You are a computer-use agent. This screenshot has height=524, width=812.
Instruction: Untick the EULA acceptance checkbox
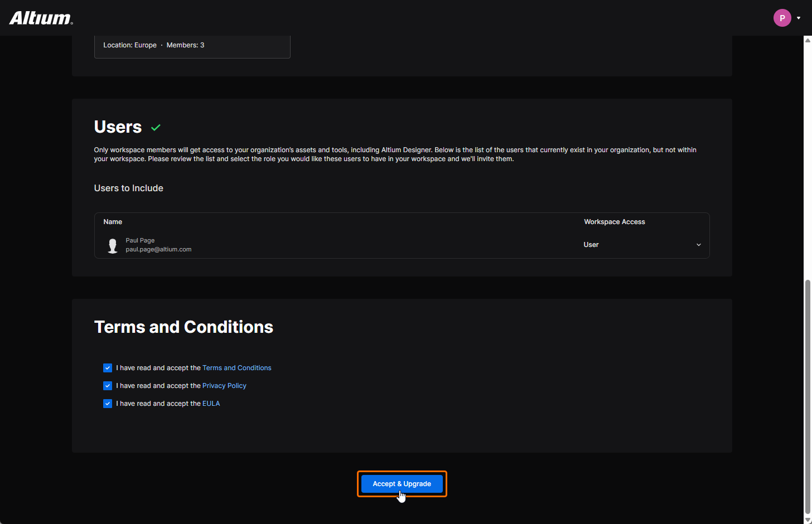[108, 404]
